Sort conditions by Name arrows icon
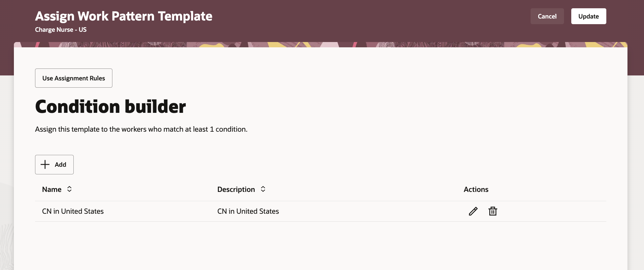Screen dimensions: 644x270 click(x=69, y=189)
